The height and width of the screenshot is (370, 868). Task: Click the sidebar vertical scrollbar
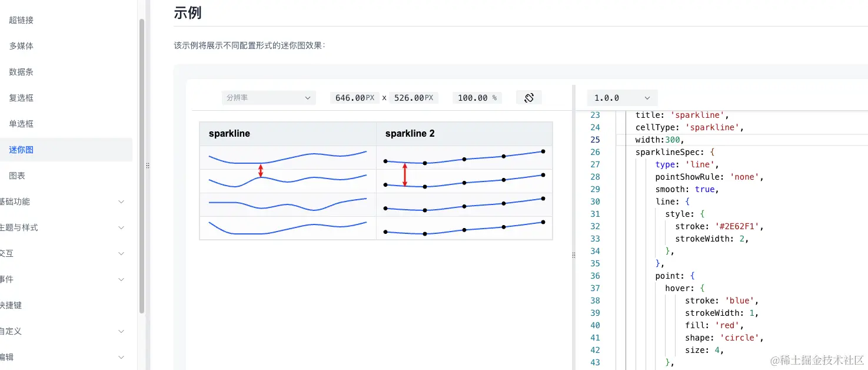(142, 166)
